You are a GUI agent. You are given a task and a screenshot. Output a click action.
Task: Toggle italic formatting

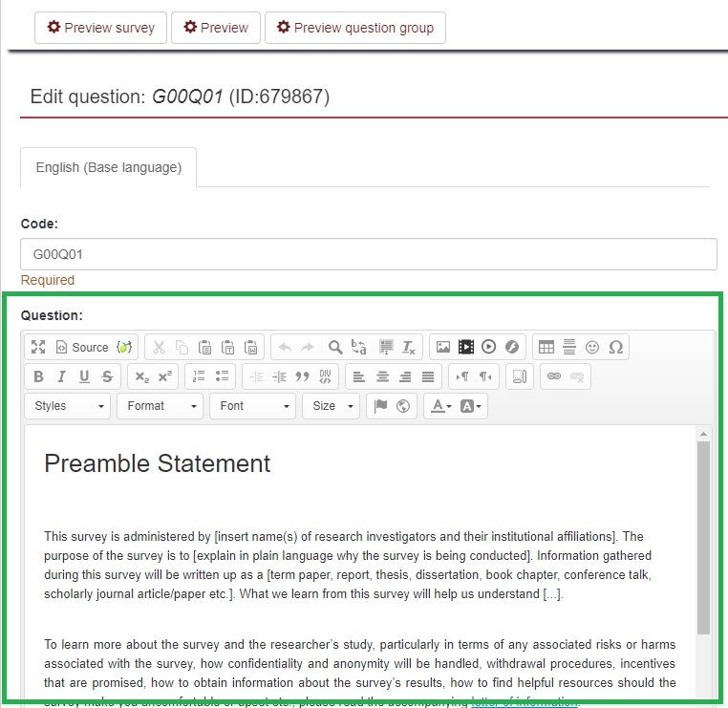[x=62, y=376]
